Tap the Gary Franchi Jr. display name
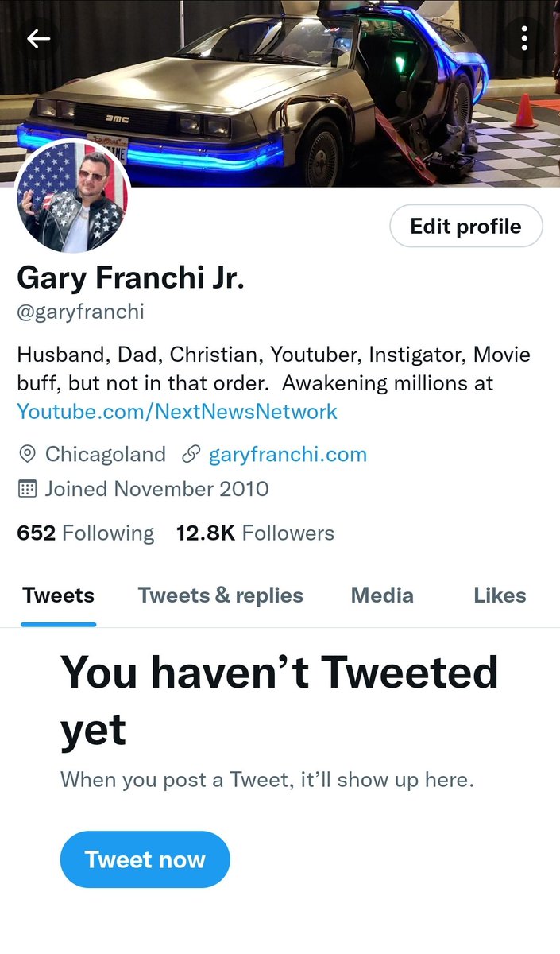 click(x=130, y=277)
